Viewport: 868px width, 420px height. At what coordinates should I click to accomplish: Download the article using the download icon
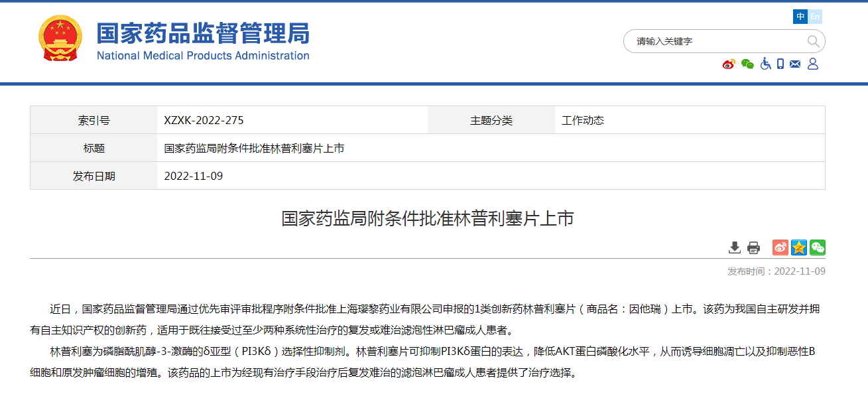point(735,247)
